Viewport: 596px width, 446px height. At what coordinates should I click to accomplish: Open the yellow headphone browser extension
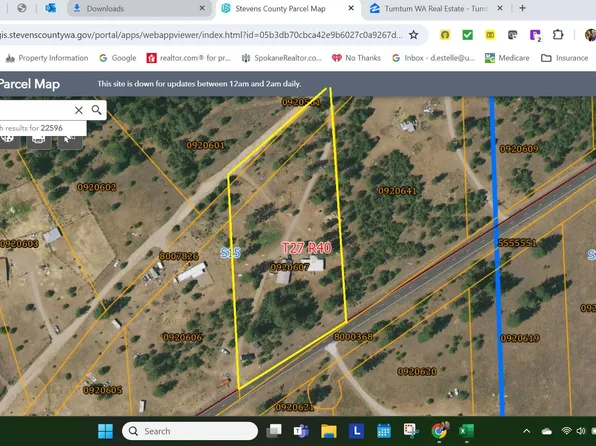(x=445, y=35)
